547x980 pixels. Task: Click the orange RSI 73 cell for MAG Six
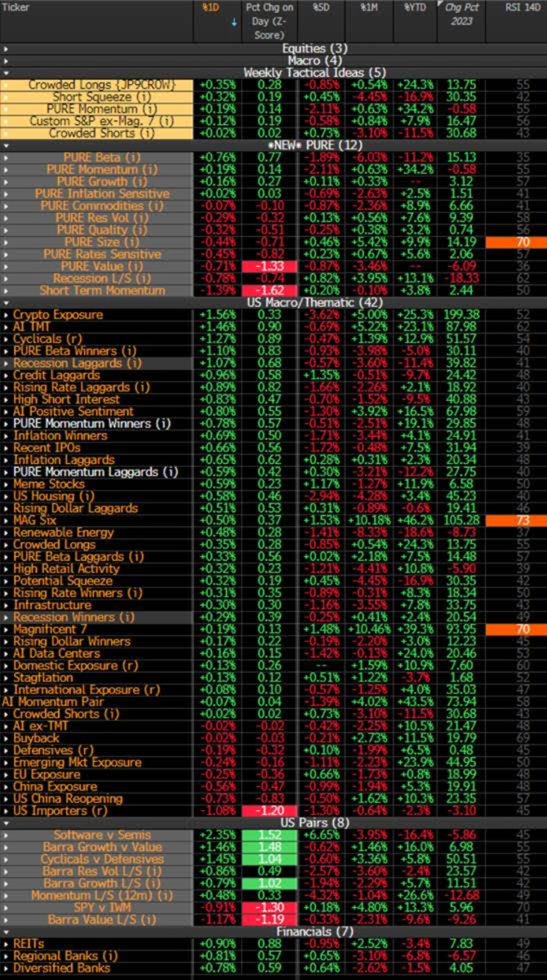tap(516, 521)
